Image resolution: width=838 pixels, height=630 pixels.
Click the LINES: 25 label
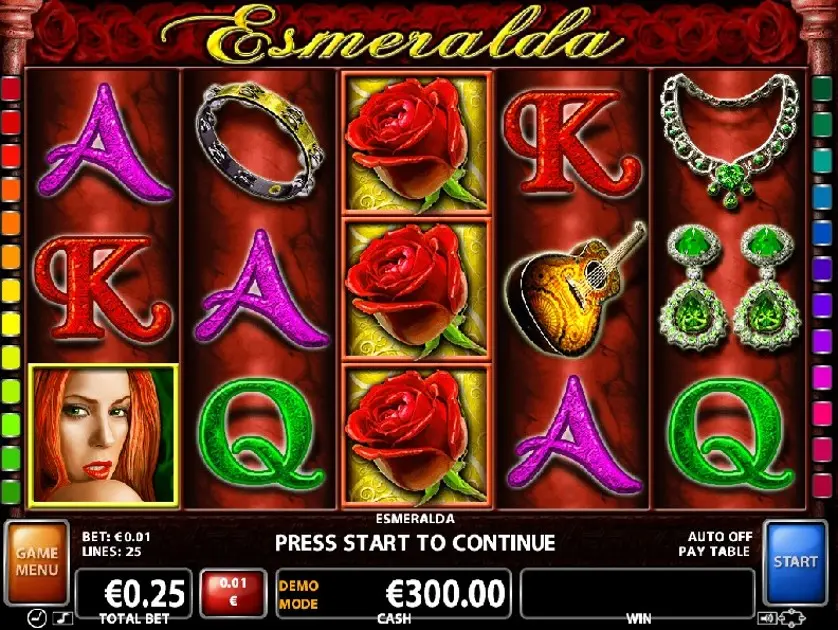tap(111, 551)
